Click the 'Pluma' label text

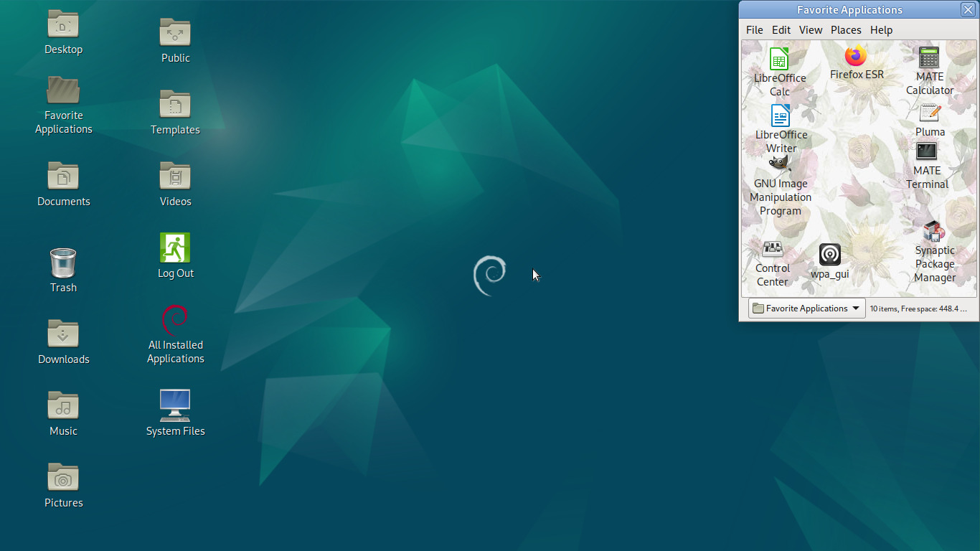pos(930,132)
